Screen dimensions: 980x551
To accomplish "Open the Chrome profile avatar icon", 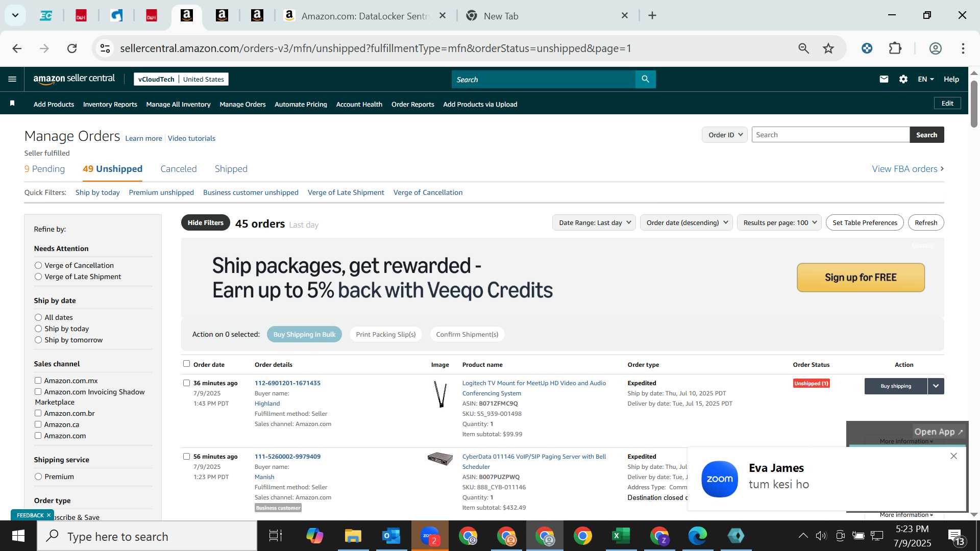I will tap(936, 48).
